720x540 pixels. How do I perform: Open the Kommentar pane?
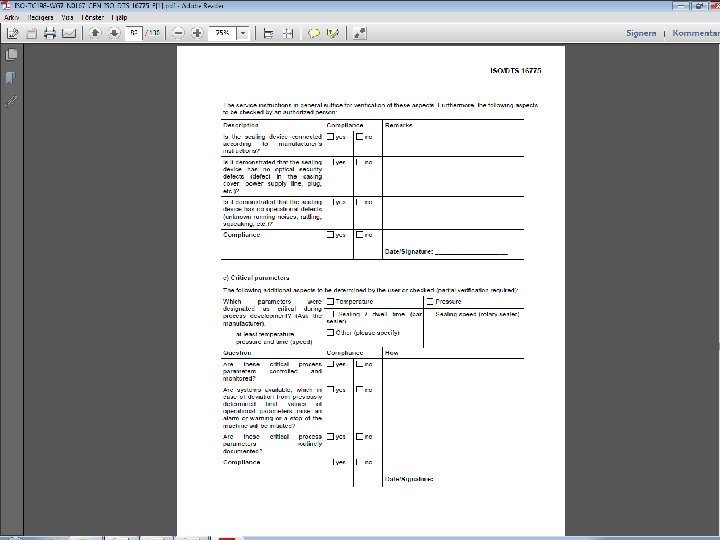click(x=696, y=33)
